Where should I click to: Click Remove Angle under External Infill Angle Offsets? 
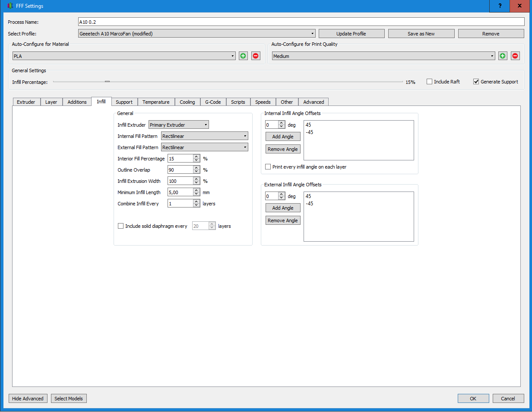tap(283, 220)
